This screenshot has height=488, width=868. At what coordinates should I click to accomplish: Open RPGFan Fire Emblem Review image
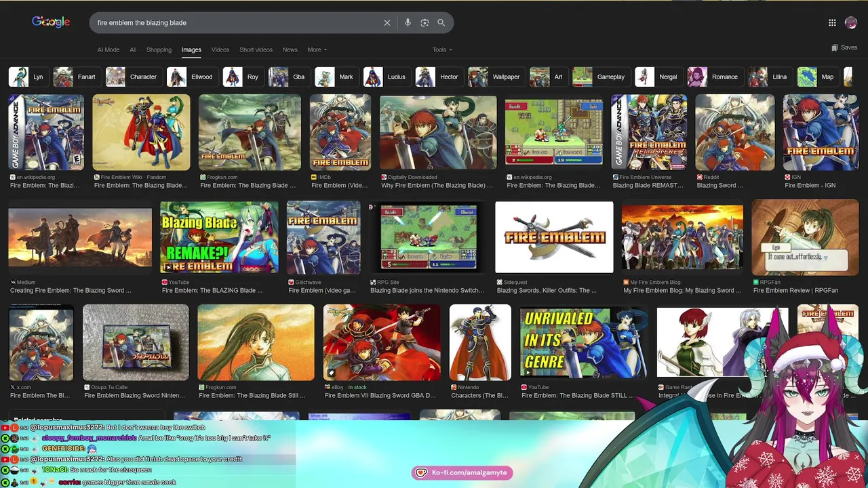[x=805, y=237]
